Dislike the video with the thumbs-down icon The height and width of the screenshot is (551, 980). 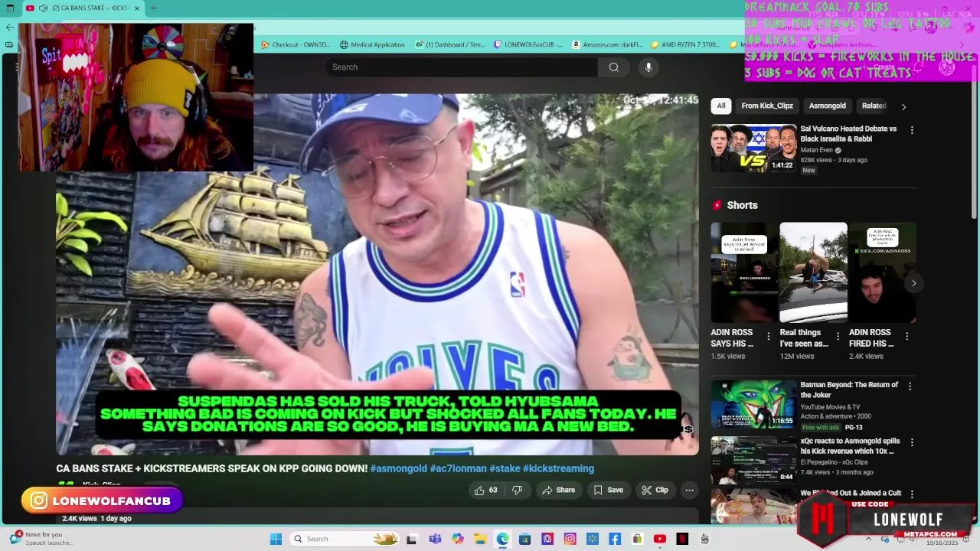(517, 491)
